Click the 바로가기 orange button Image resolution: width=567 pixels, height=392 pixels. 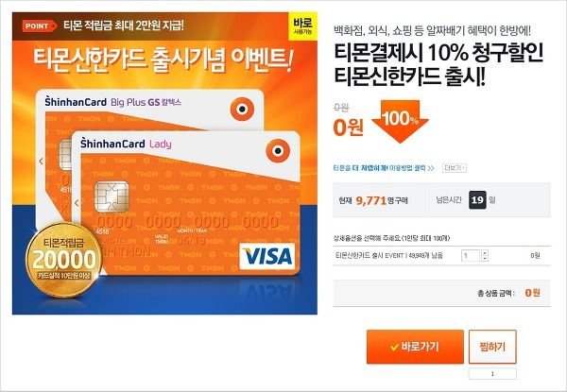(415, 347)
